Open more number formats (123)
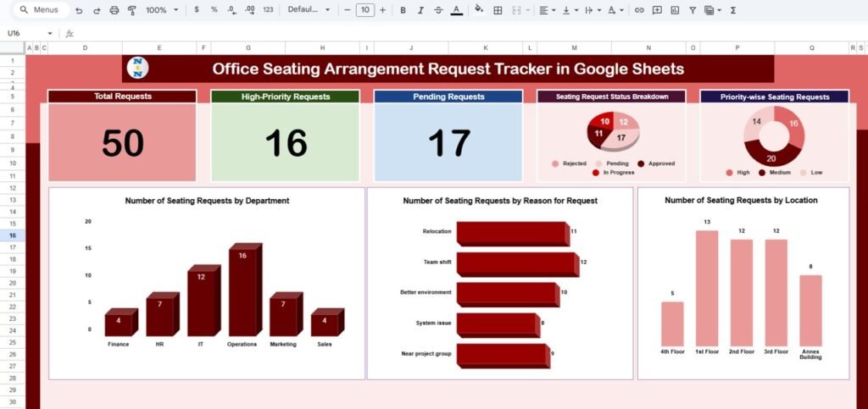This screenshot has width=868, height=409. pyautogui.click(x=268, y=10)
